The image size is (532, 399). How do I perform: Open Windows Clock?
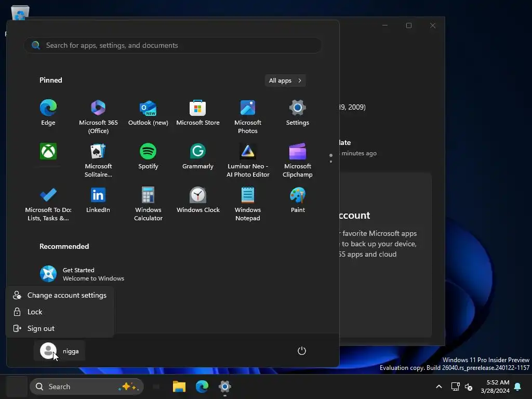pyautogui.click(x=198, y=201)
